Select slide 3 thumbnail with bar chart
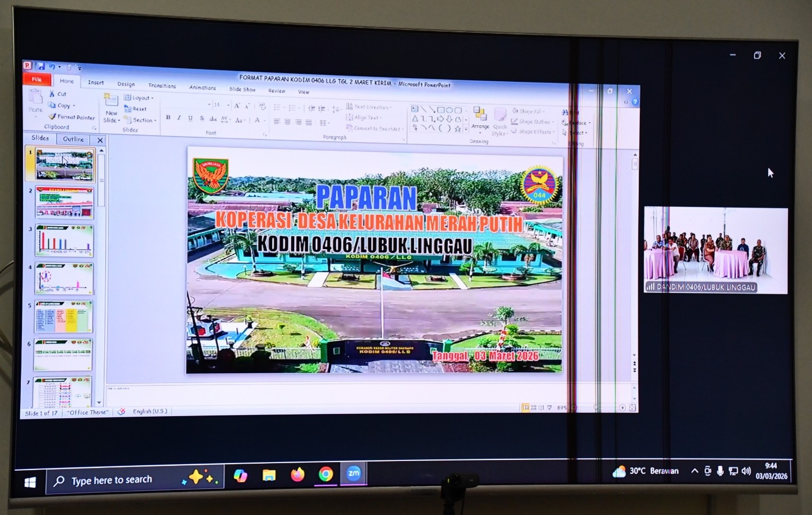Screen dimensions: 812x515 64,241
